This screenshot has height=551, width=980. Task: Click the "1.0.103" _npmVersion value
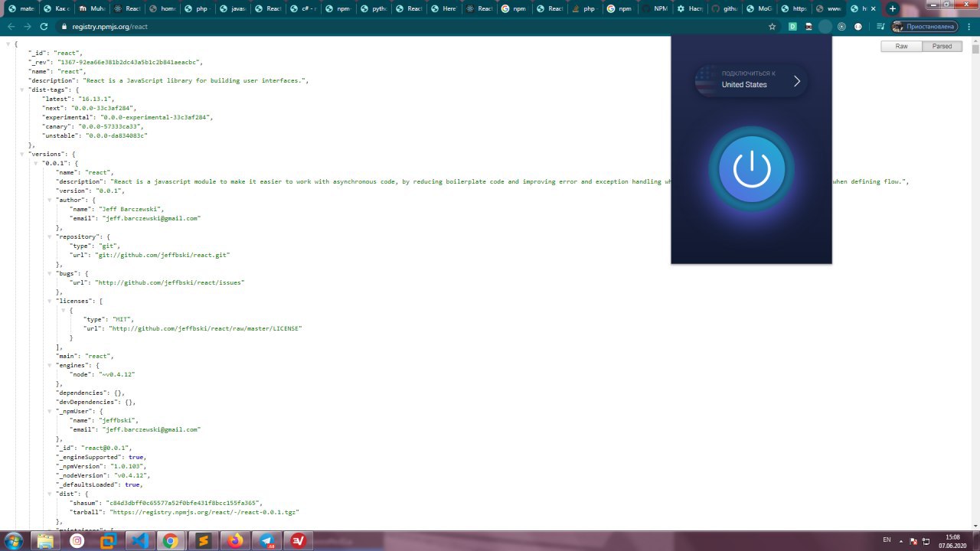pos(125,466)
